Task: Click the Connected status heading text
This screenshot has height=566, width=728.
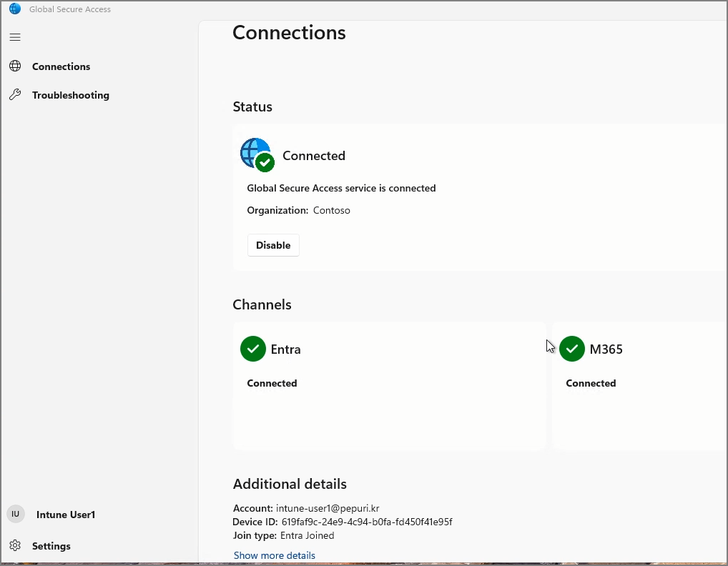Action: [314, 155]
